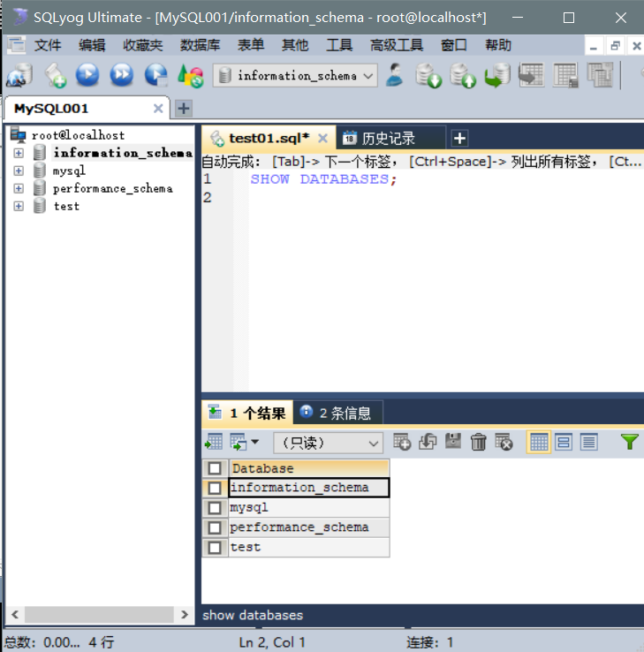
Task: Click execute and edit resultset icon
Action: pyautogui.click(x=156, y=75)
